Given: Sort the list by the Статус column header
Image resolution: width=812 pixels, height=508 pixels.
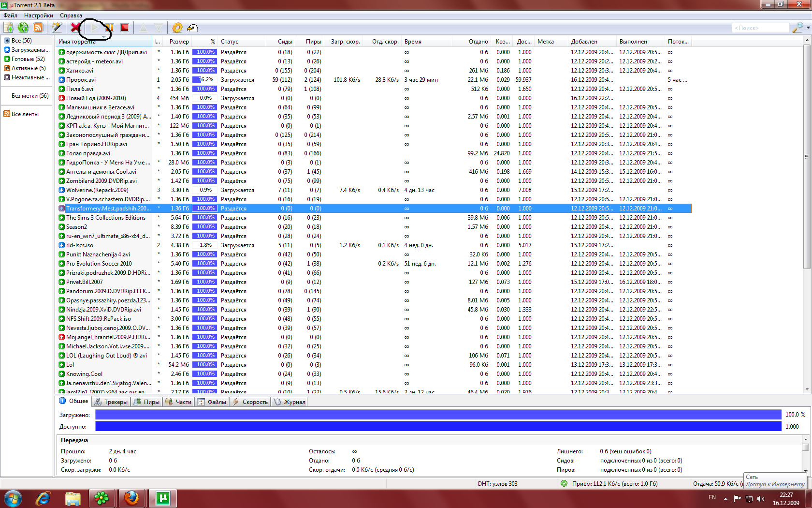Looking at the screenshot, I should click(x=230, y=42).
